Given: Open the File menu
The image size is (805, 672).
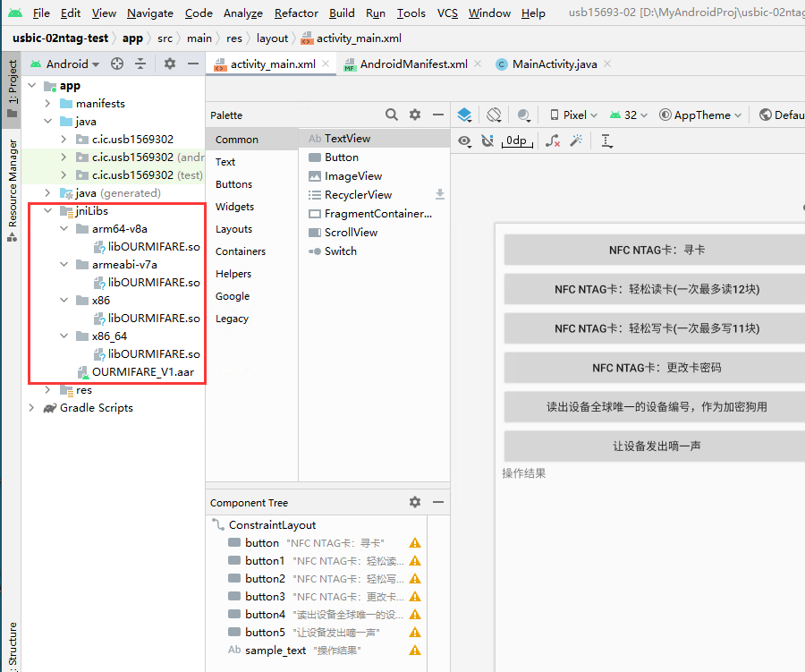Looking at the screenshot, I should 41,13.
